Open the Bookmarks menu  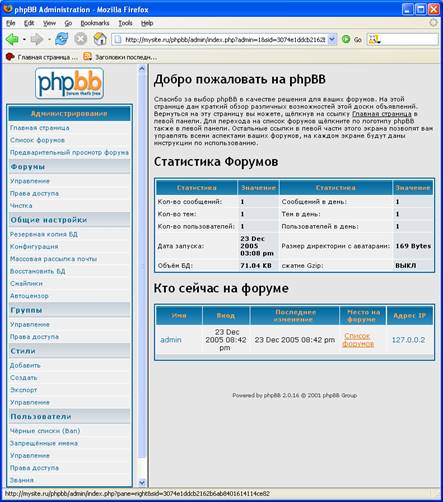(95, 23)
